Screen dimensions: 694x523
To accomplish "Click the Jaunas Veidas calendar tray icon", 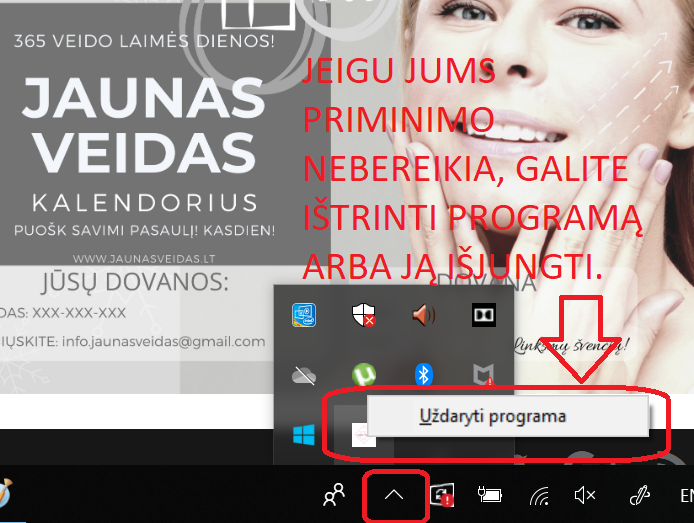I will pyautogui.click(x=363, y=435).
